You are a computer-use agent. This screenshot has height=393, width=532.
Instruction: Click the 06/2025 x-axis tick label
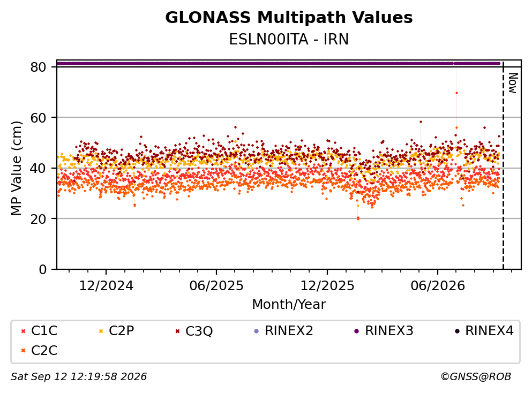pos(216,286)
